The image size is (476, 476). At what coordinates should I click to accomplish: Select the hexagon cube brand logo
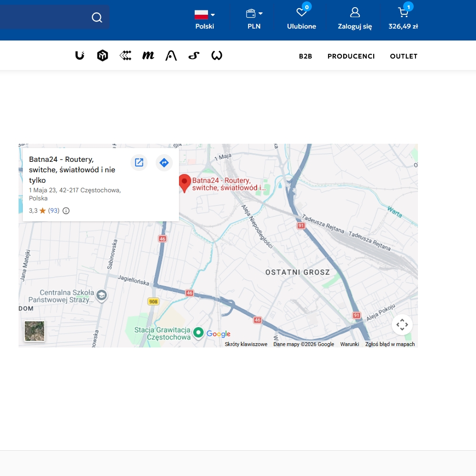click(103, 56)
